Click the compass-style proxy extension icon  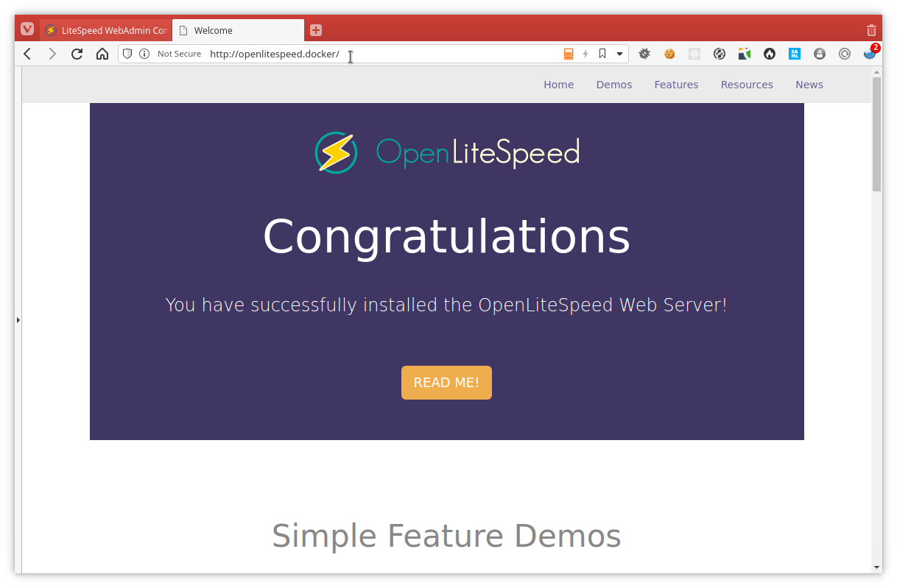(x=720, y=53)
